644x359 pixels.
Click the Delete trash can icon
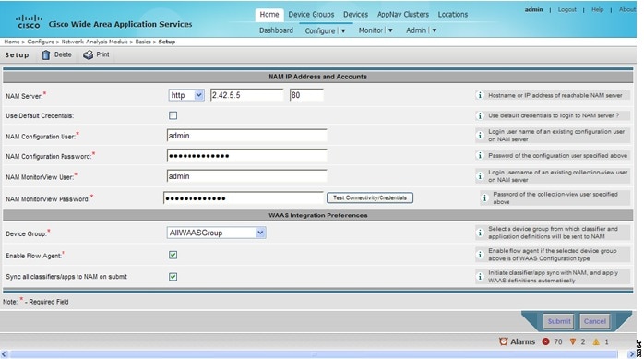tap(45, 54)
